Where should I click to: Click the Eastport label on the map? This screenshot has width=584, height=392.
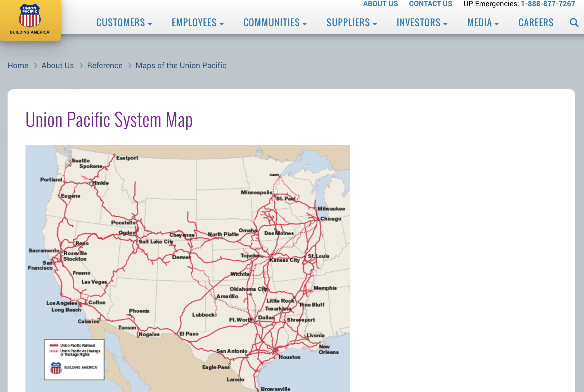127,158
